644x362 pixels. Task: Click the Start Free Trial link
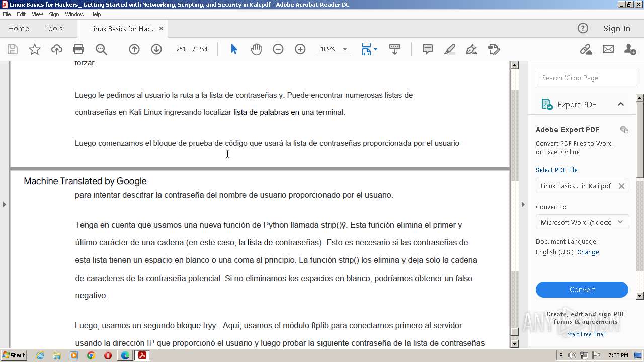pyautogui.click(x=586, y=334)
